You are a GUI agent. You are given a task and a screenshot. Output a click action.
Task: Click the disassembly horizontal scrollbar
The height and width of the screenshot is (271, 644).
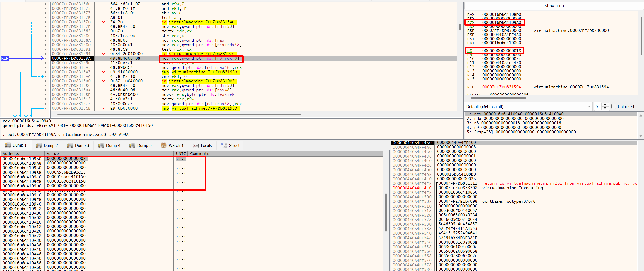point(179,114)
